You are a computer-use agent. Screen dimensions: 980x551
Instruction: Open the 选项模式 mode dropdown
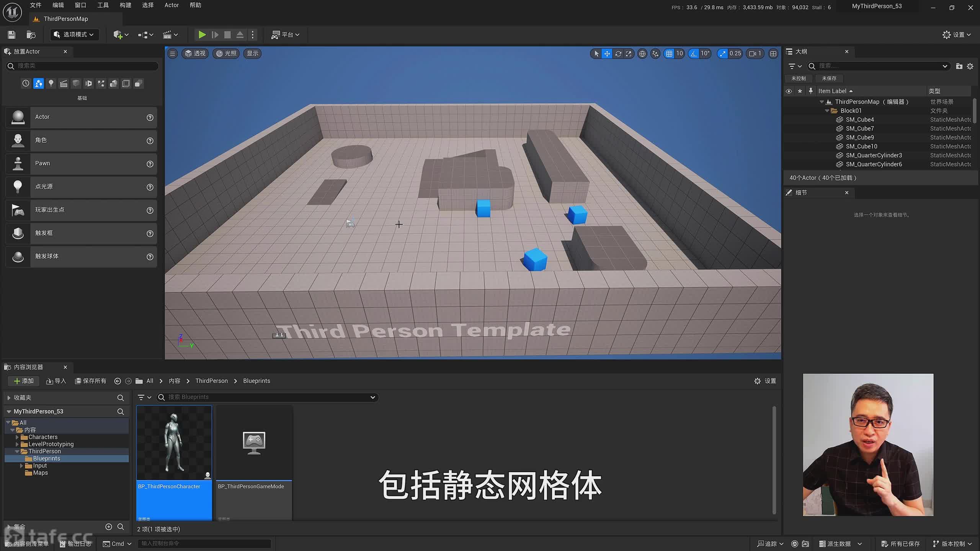[75, 35]
